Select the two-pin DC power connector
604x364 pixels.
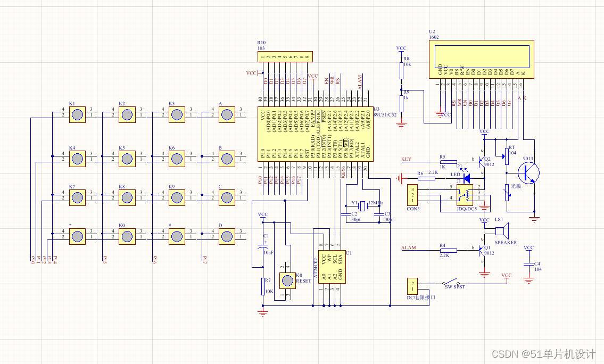[412, 286]
